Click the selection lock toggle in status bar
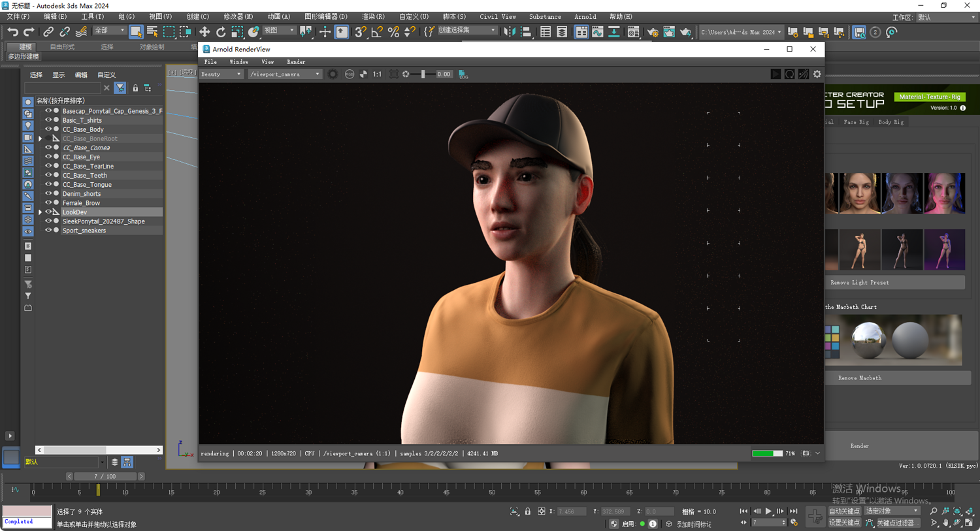The width and height of the screenshot is (980, 531). tap(528, 511)
